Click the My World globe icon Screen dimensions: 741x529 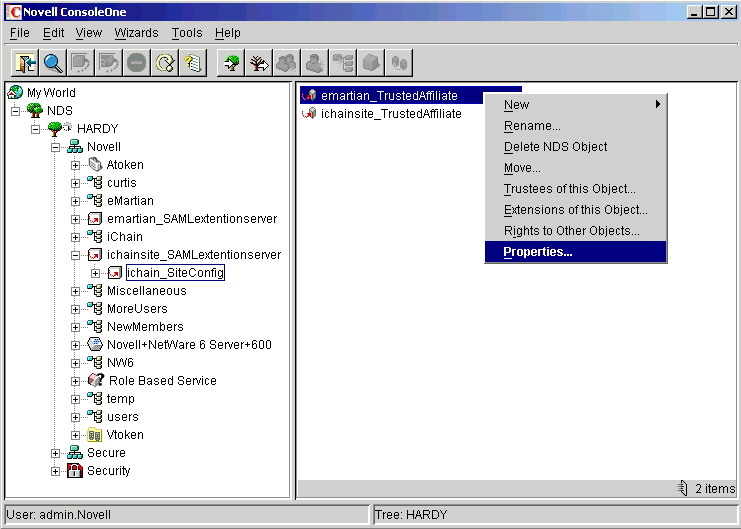tap(15, 92)
